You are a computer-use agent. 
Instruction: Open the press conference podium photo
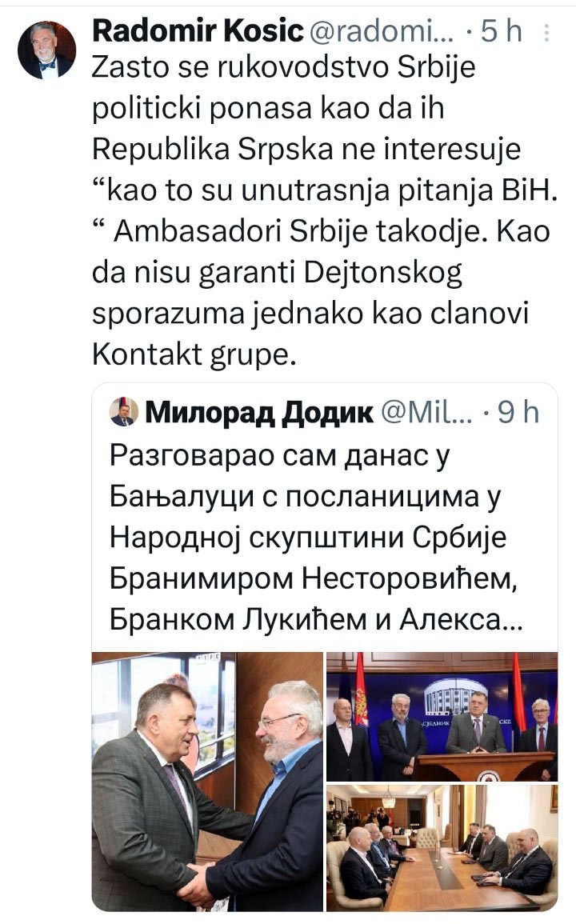point(442,717)
